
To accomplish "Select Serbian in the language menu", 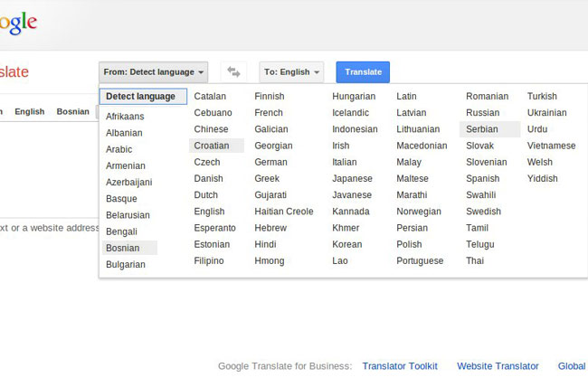I will click(483, 129).
